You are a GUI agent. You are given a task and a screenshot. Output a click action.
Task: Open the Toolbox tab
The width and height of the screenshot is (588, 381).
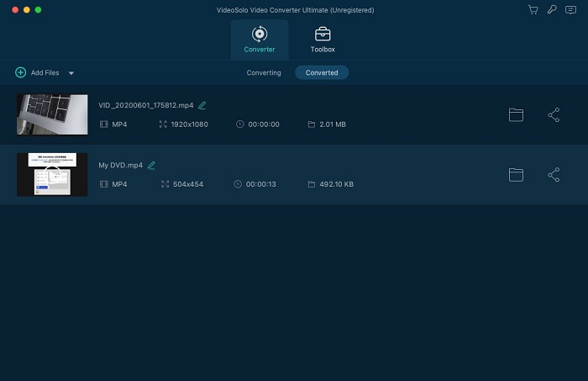(323, 40)
